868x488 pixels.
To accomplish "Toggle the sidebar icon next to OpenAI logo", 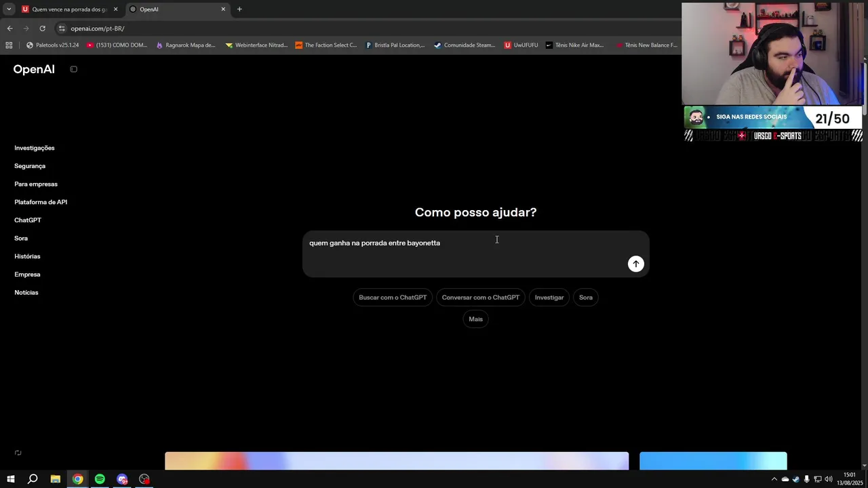I will click(x=74, y=69).
